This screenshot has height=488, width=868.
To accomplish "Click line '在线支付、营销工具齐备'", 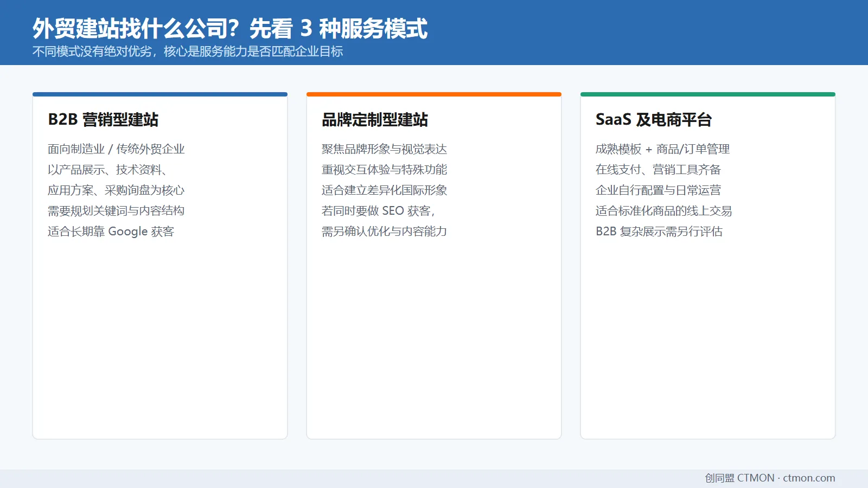I will point(658,170).
